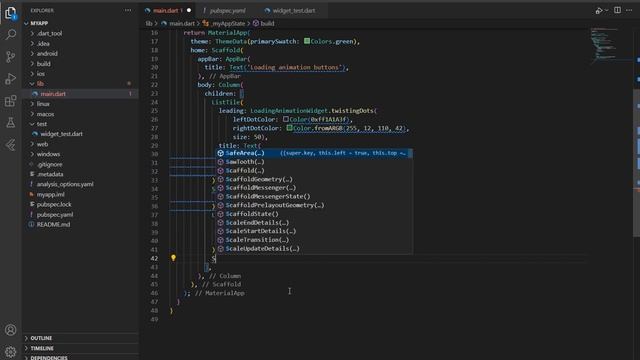Select Scaffold(…) autocomplete suggestion

(x=314, y=171)
